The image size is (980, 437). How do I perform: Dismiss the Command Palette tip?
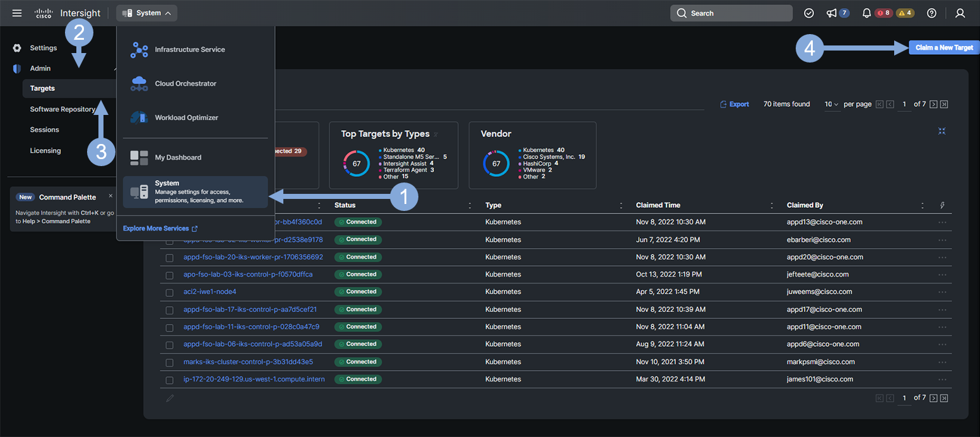pyautogui.click(x=110, y=196)
